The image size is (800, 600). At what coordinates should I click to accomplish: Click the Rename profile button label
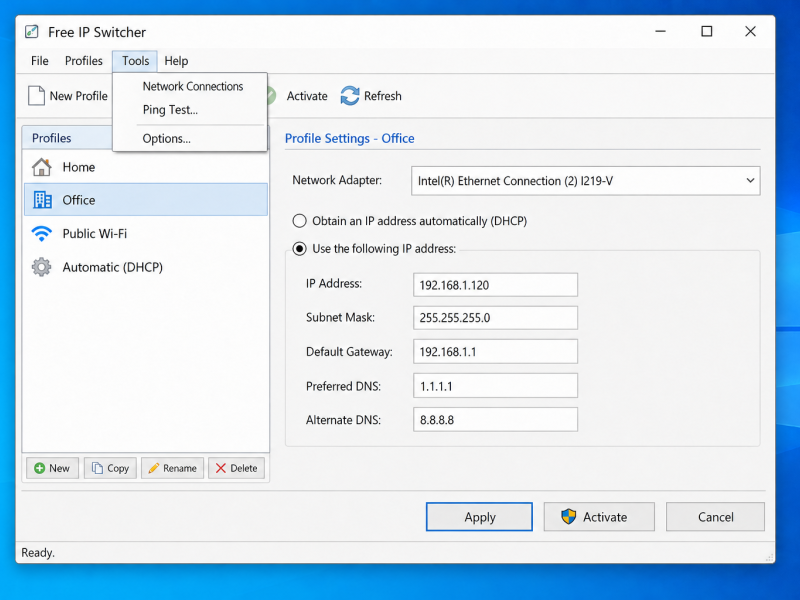(x=180, y=468)
